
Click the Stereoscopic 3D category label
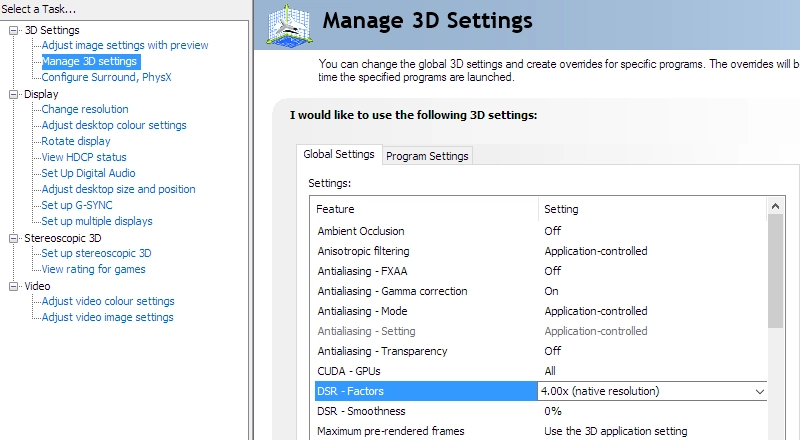coord(63,238)
